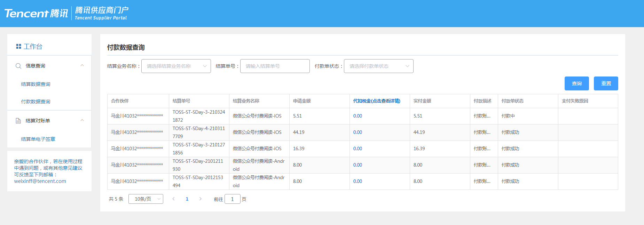Click 付款成功 status in 44.19 row
The image size is (644, 225).
[510, 132]
